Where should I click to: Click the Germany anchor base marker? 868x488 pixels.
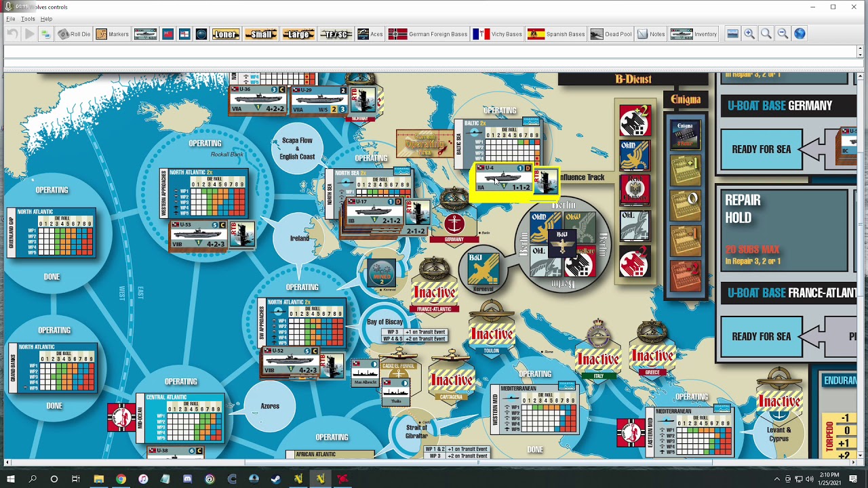(x=454, y=223)
